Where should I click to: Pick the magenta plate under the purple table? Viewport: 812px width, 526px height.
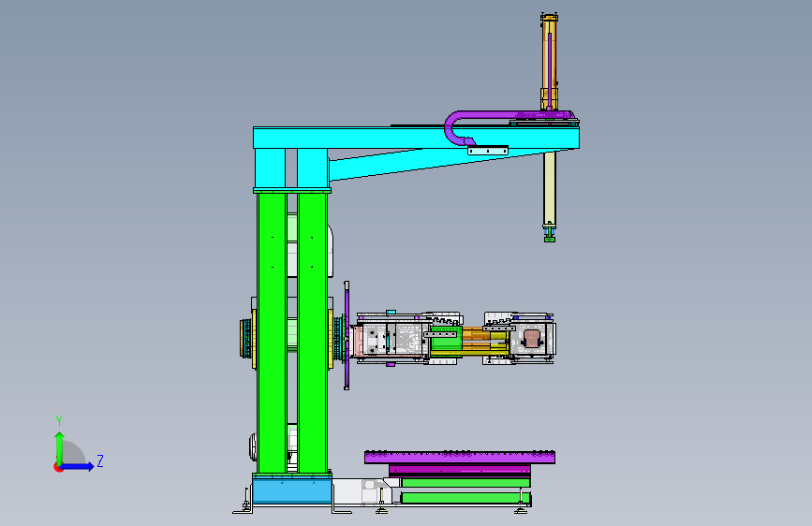459,470
